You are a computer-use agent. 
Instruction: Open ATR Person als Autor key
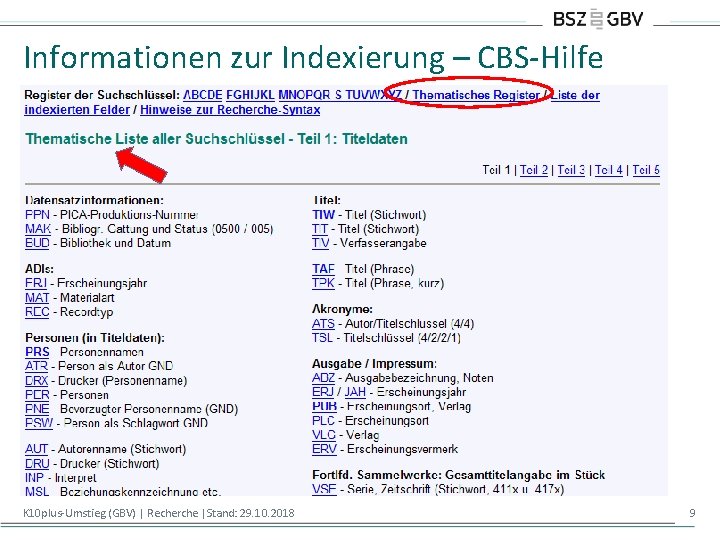pos(36,366)
